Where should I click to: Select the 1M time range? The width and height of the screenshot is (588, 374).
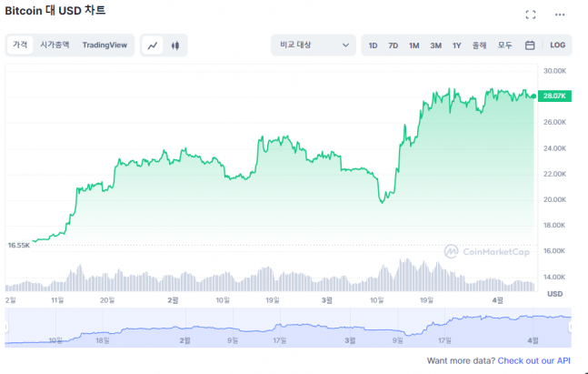point(414,45)
